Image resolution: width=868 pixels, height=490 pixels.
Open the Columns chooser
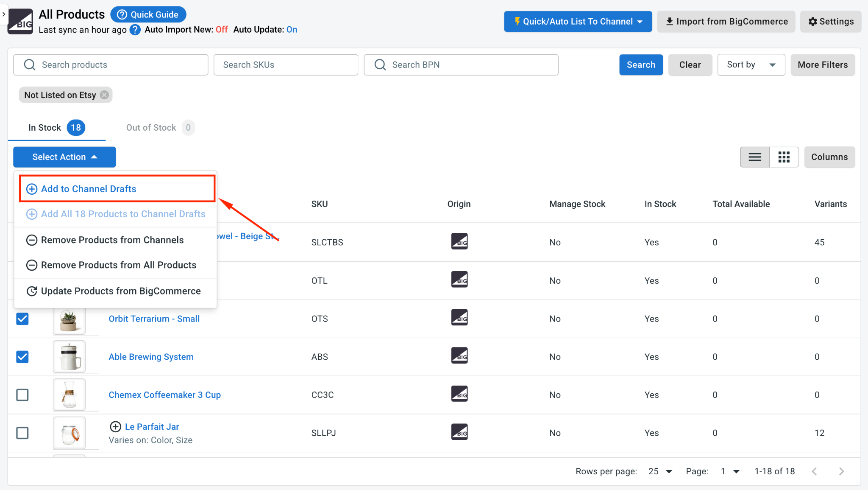click(829, 157)
